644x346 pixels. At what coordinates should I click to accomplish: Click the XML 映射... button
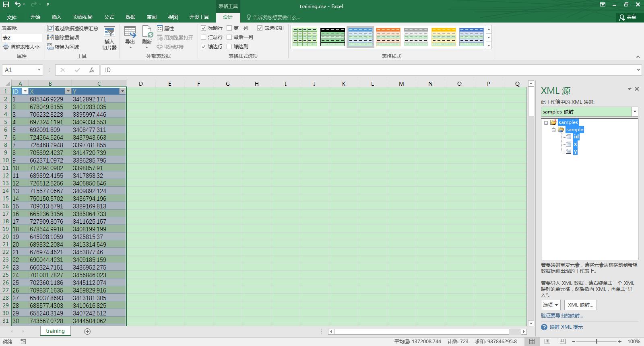580,305
